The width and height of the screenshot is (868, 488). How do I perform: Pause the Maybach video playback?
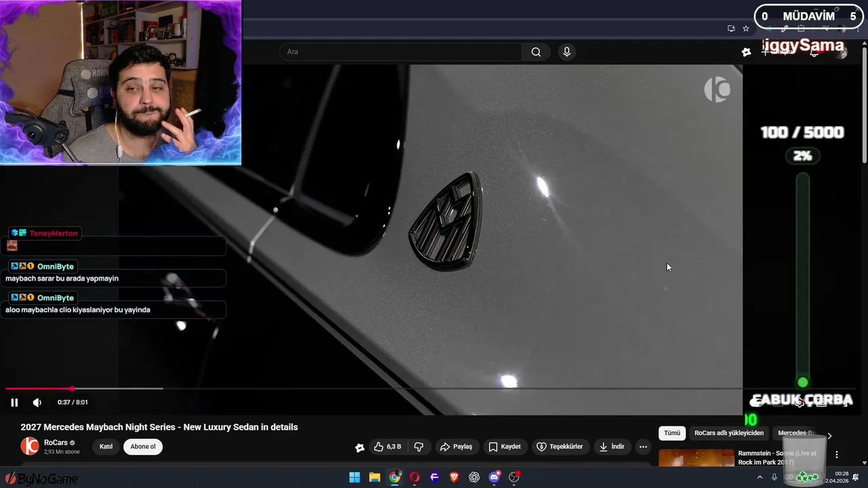[14, 403]
